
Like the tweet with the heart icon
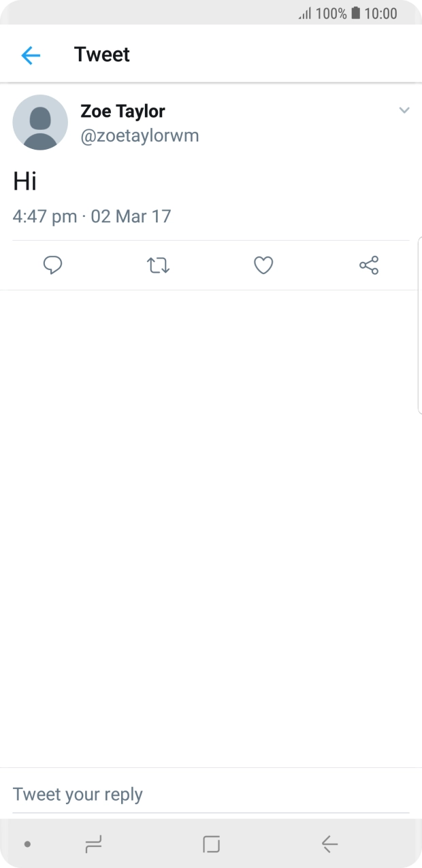point(263,265)
